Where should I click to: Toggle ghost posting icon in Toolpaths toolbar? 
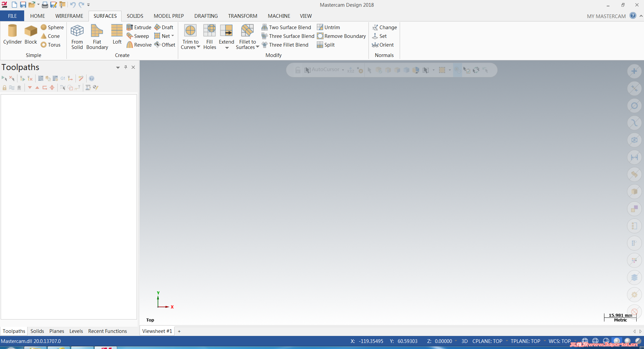click(19, 88)
